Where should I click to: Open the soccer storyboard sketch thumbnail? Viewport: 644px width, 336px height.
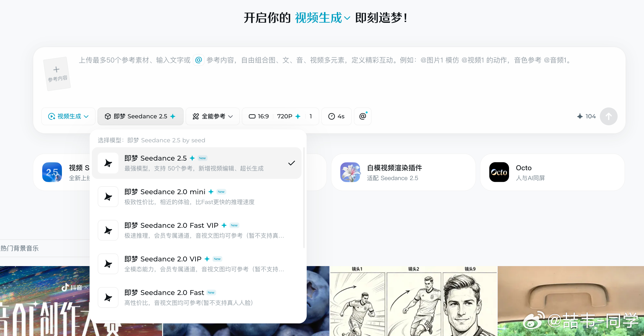(x=414, y=301)
